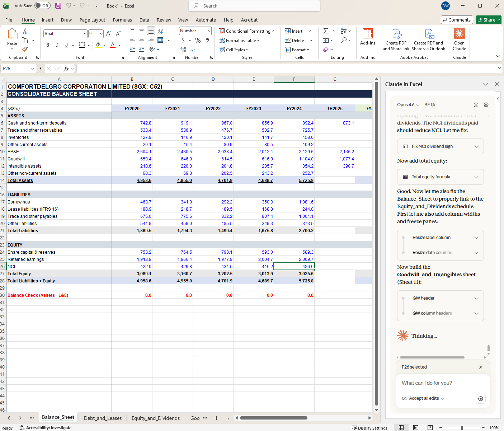
Task: Click the Claude chat history icon
Action: (476, 105)
